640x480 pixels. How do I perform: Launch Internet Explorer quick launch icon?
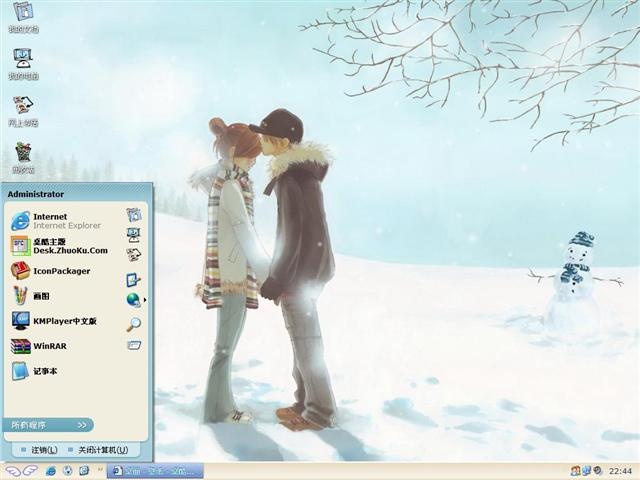click(51, 471)
